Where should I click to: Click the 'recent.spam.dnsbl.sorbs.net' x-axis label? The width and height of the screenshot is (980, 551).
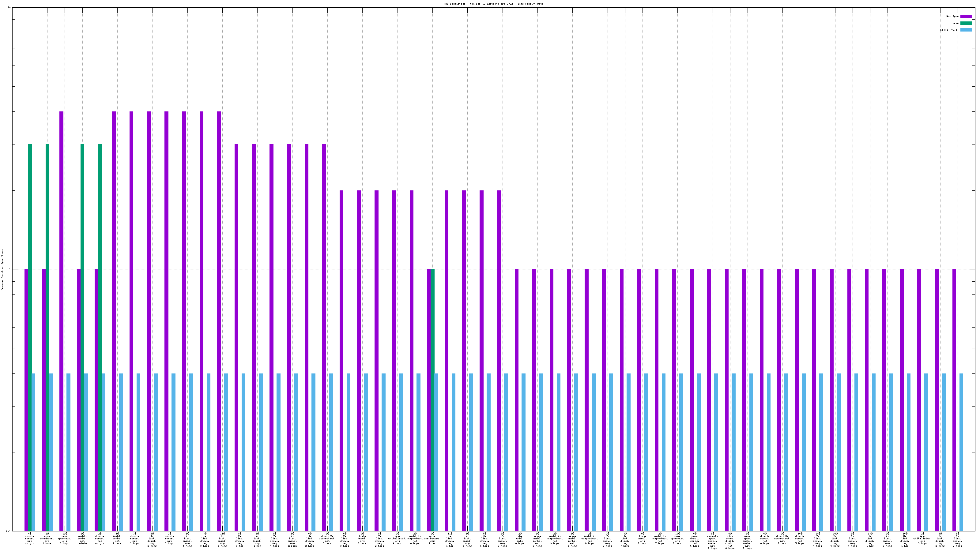click(x=712, y=542)
